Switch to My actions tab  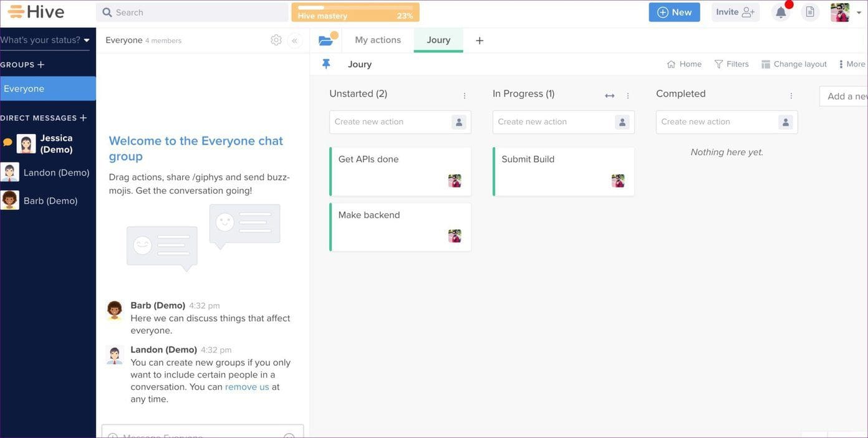pos(378,40)
